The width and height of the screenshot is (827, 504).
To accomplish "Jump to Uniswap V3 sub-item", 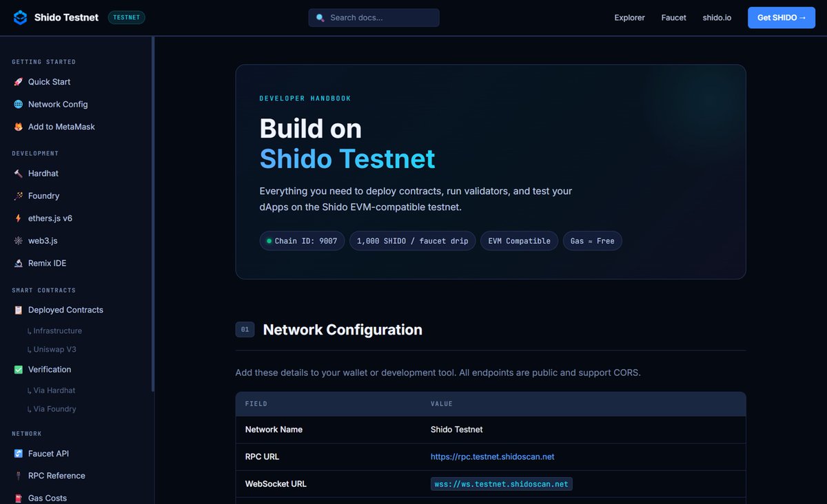I will point(52,350).
